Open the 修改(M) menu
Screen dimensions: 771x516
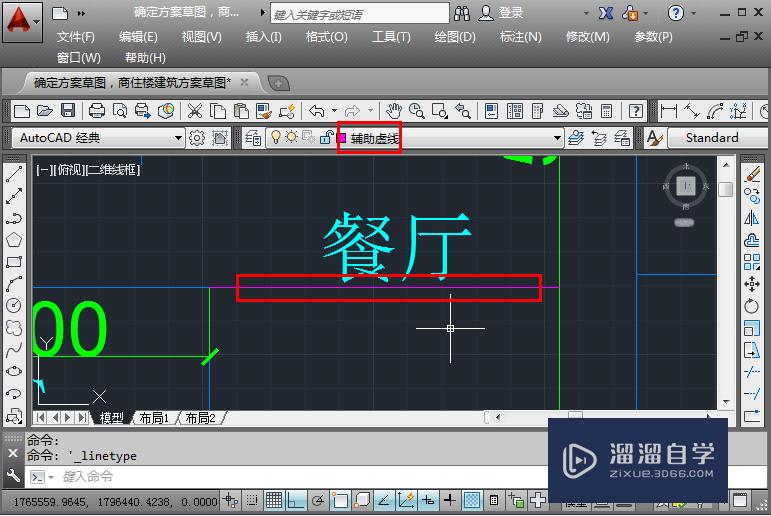coord(588,37)
